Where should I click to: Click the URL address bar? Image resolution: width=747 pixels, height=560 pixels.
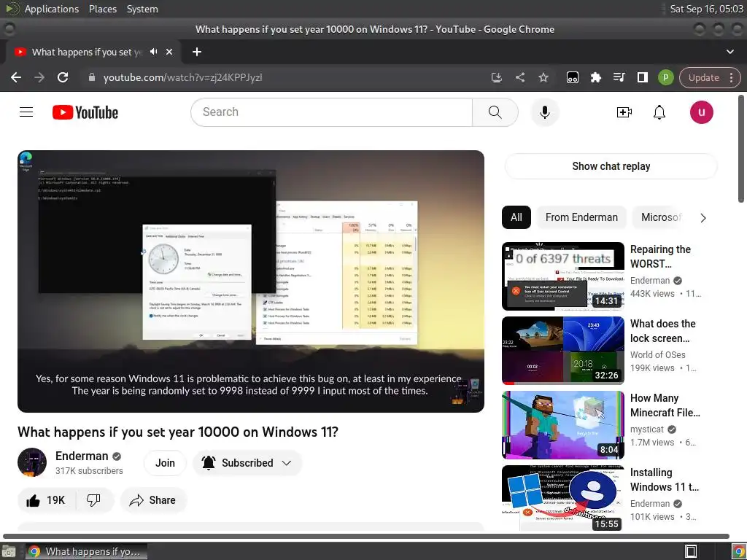click(286, 77)
